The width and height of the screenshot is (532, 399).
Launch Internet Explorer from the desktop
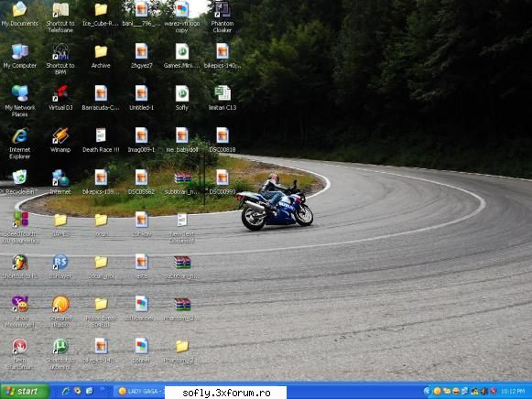coord(19,143)
